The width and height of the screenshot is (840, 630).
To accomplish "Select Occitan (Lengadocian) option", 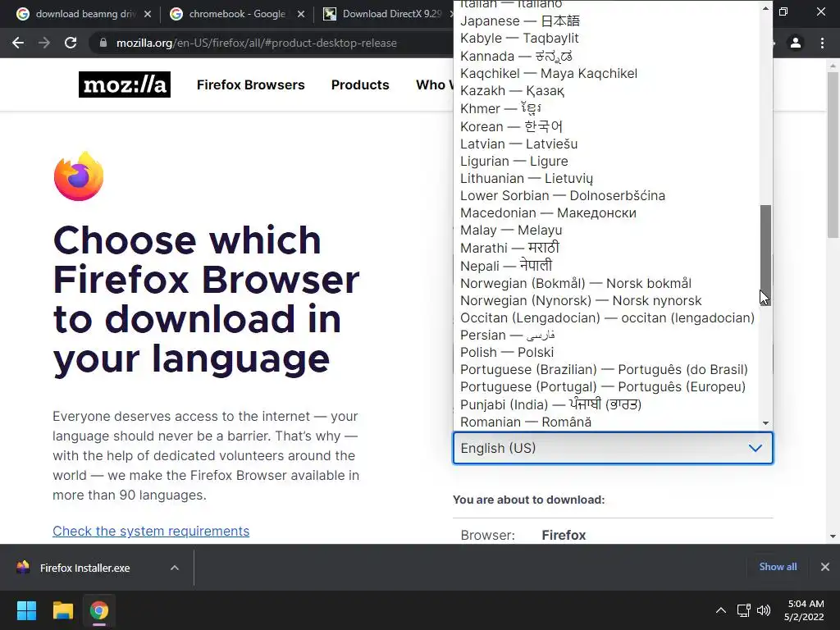I will [606, 317].
